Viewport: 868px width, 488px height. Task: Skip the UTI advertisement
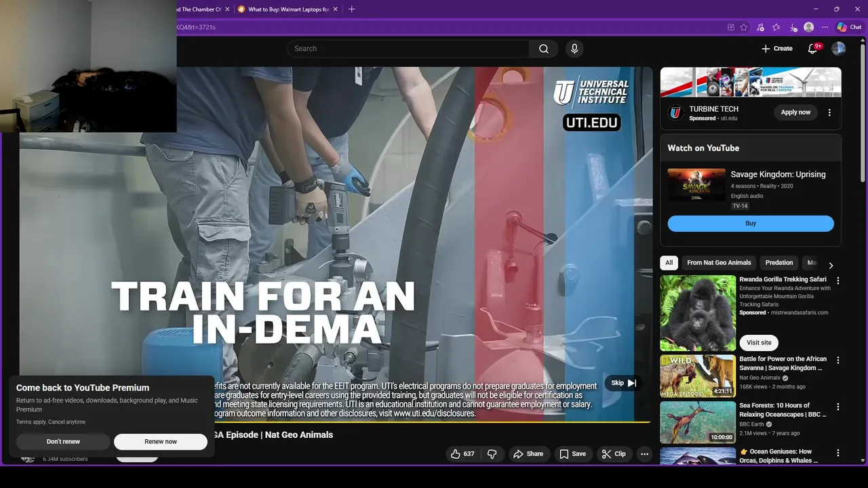[x=623, y=383]
